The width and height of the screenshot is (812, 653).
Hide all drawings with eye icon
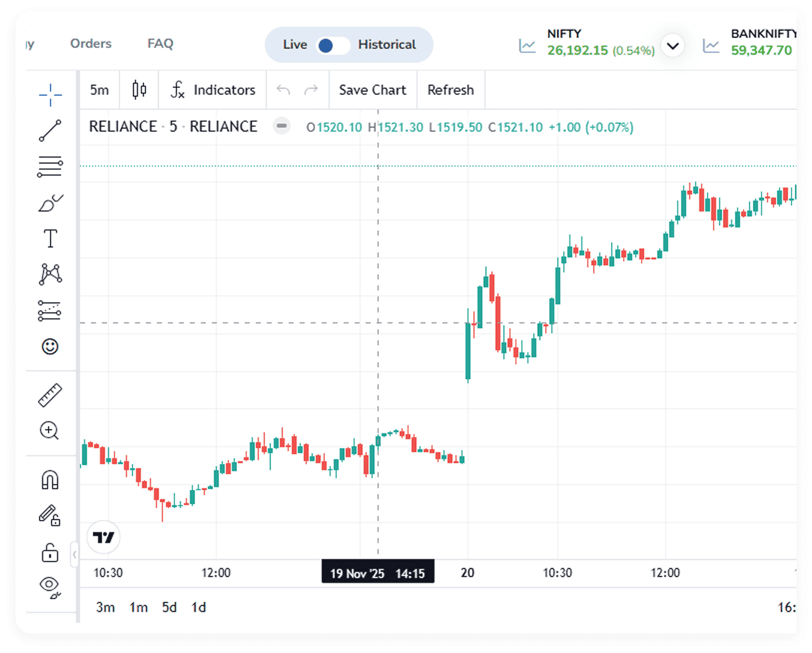click(x=50, y=587)
